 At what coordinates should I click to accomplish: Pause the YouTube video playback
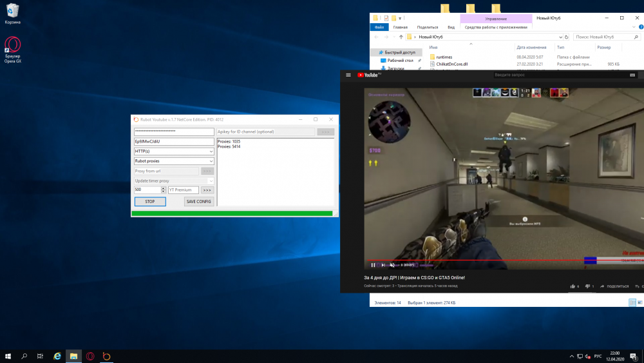373,265
